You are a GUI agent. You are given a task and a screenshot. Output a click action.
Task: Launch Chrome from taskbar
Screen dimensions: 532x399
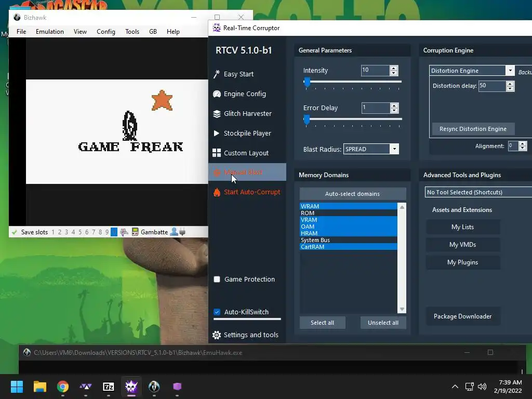click(x=63, y=387)
